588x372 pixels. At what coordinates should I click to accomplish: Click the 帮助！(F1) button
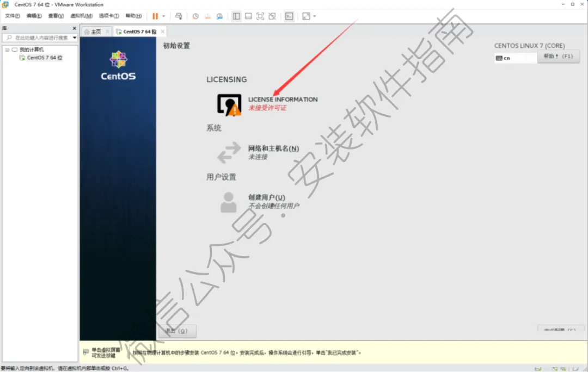tap(559, 56)
